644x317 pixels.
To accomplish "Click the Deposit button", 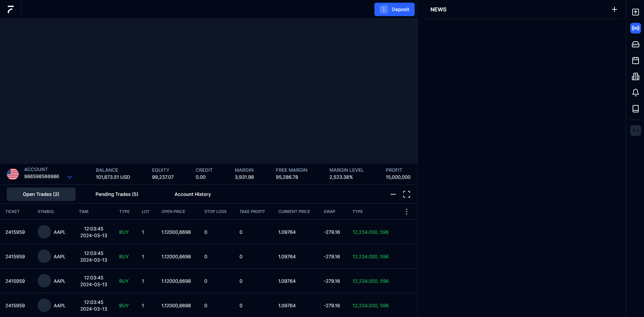I will point(394,9).
